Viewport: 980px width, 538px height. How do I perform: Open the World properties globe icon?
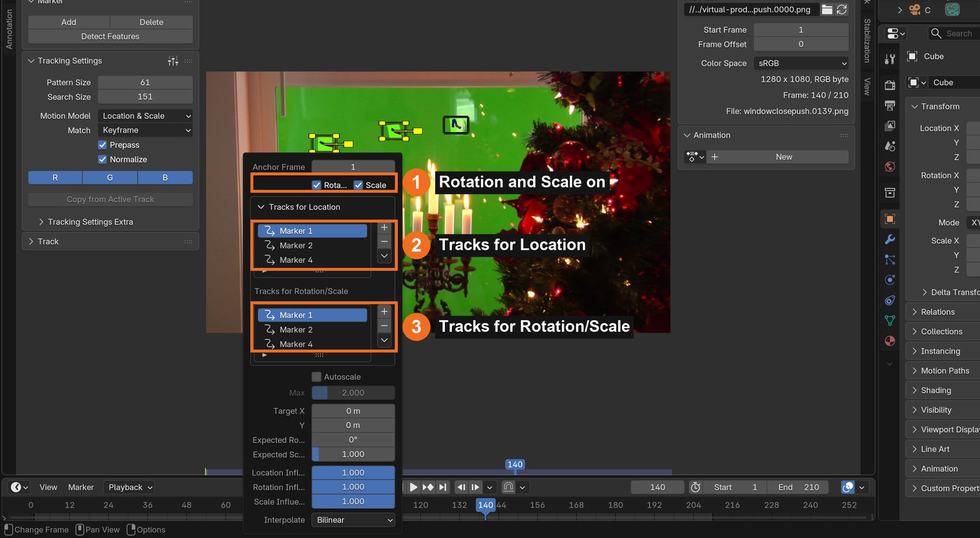pyautogui.click(x=890, y=167)
